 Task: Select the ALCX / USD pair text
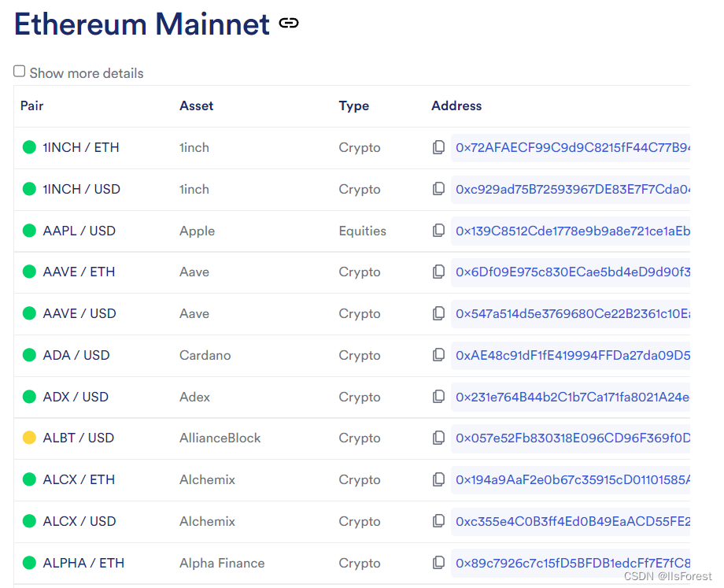(79, 521)
